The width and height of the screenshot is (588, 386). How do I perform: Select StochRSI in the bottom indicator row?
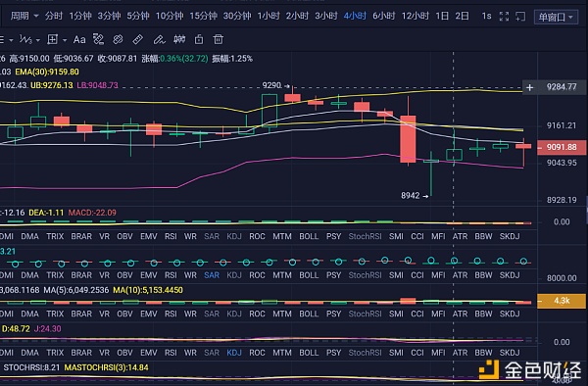tap(365, 353)
